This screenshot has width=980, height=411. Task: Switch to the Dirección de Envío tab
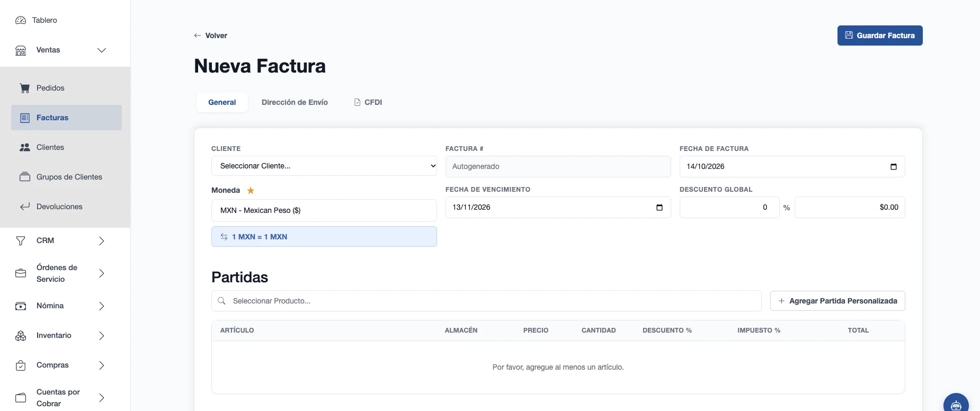[295, 102]
